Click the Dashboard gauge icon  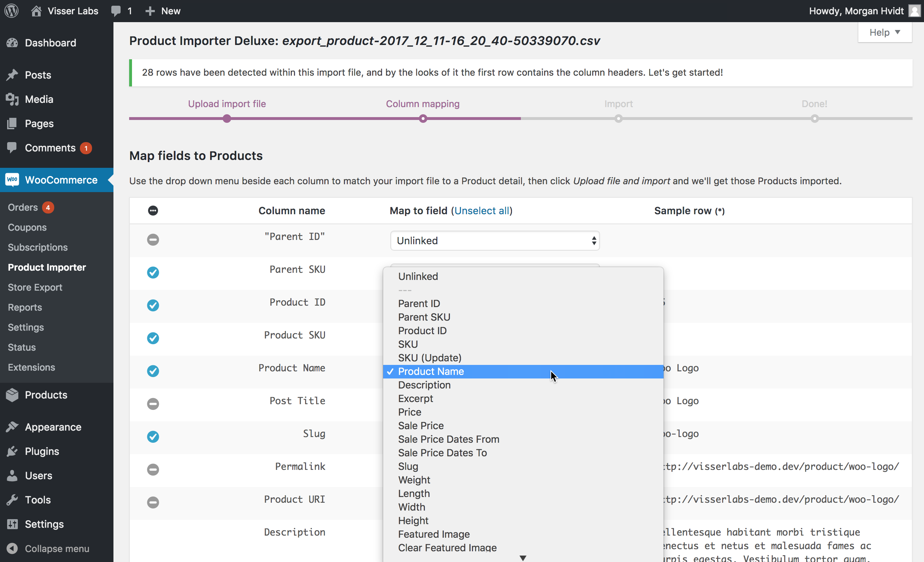point(12,43)
